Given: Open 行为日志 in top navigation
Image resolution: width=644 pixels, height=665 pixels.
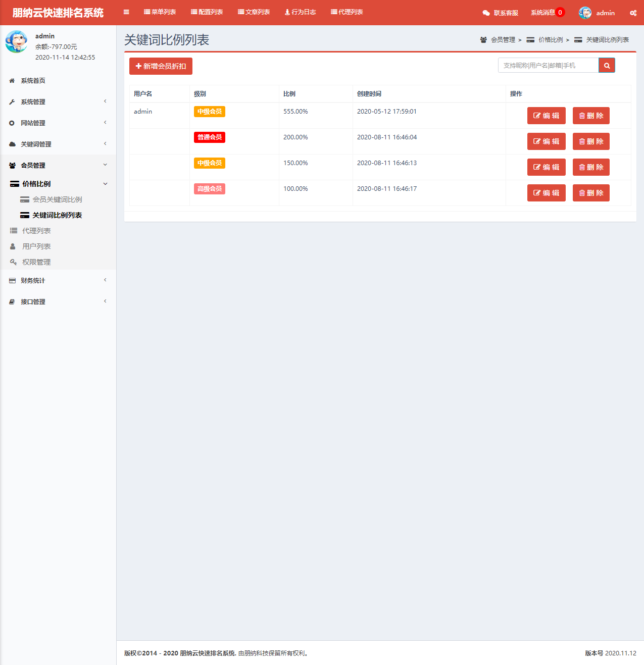Looking at the screenshot, I should [300, 12].
